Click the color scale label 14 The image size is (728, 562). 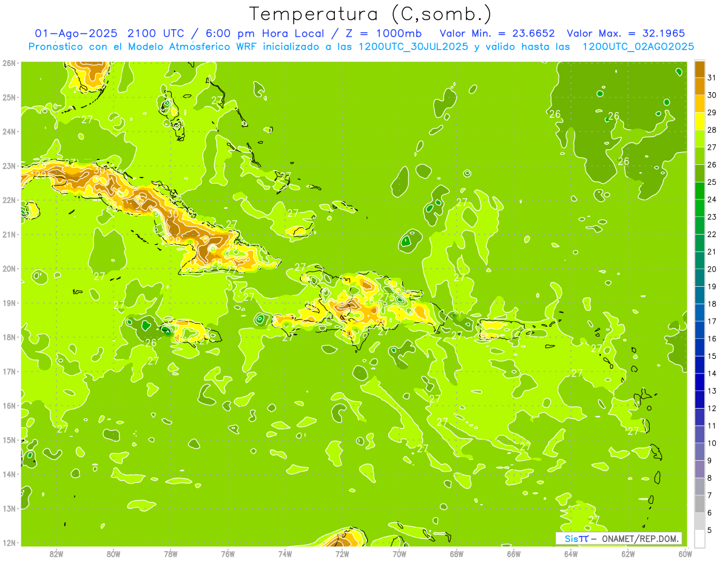712,373
